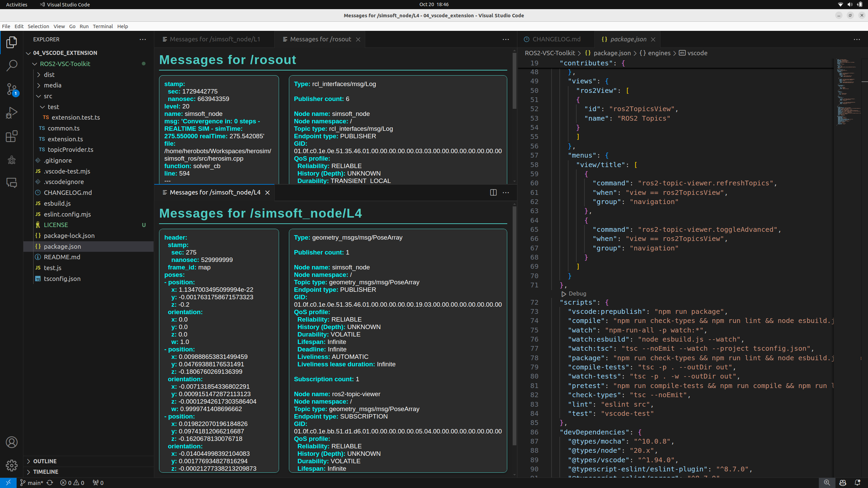Open the Accounts icon

12,442
